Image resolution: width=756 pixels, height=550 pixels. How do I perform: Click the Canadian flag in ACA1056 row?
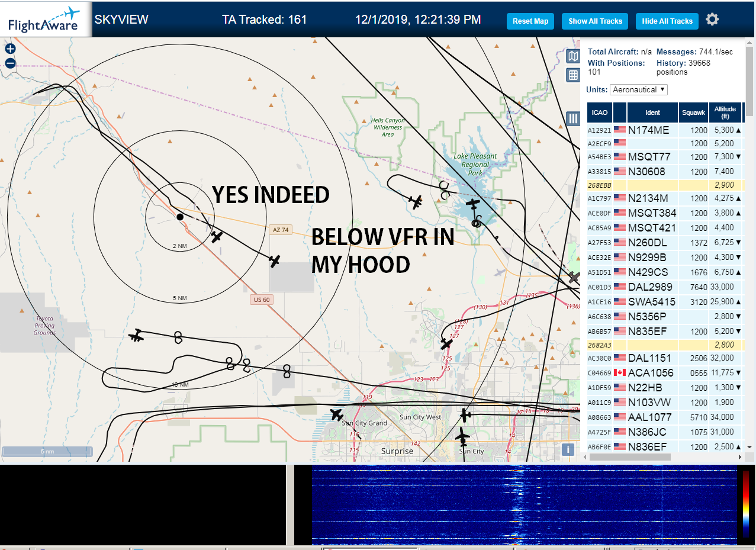tap(620, 373)
